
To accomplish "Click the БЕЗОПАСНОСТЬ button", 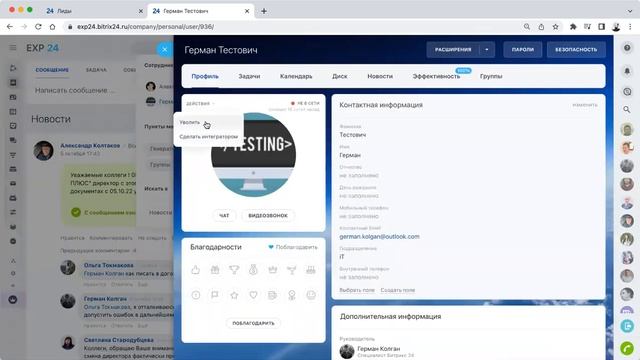I will pos(576,49).
